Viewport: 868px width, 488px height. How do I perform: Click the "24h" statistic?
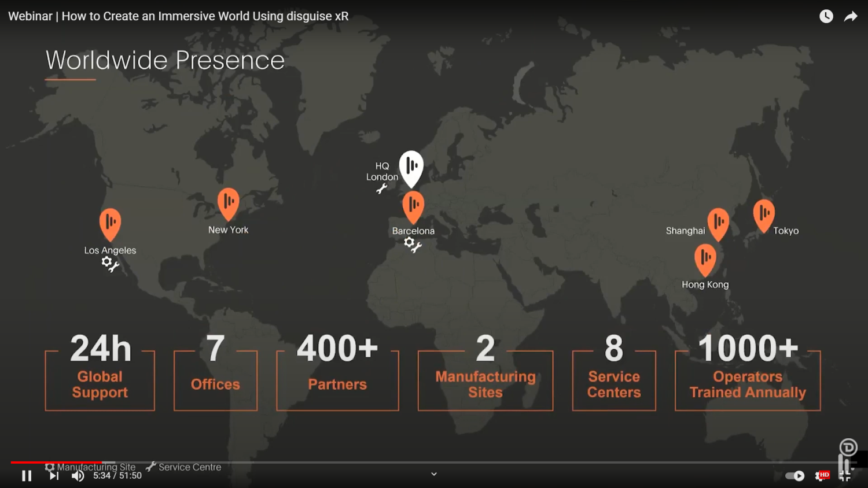(x=101, y=349)
